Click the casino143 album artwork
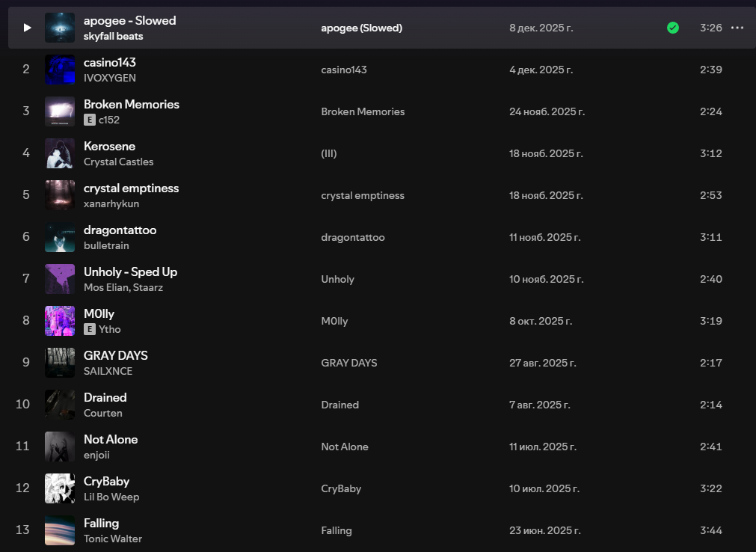756x552 pixels. 60,70
